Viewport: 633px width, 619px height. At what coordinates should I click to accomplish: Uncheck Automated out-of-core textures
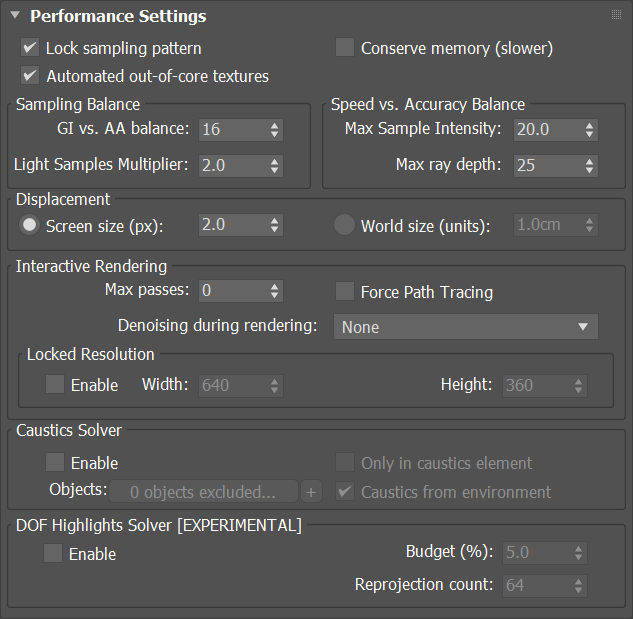30,76
